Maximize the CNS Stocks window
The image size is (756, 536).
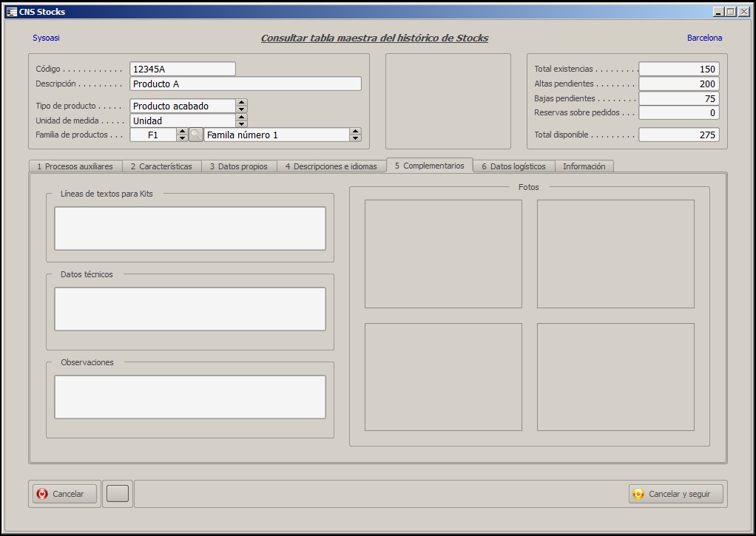coord(730,12)
